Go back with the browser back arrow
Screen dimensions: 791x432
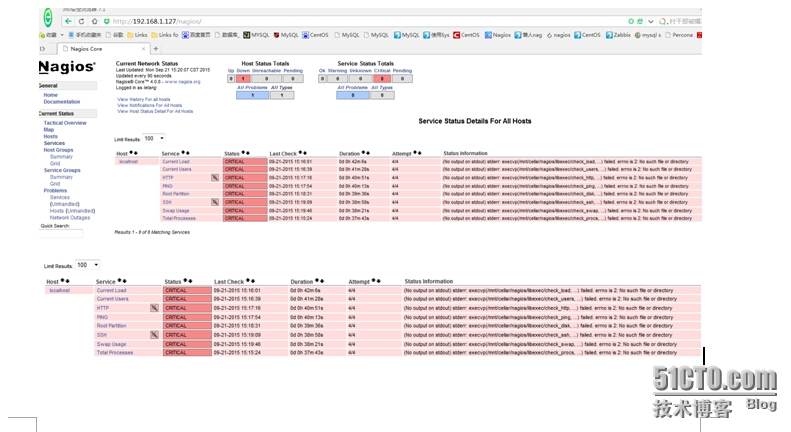(68, 21)
